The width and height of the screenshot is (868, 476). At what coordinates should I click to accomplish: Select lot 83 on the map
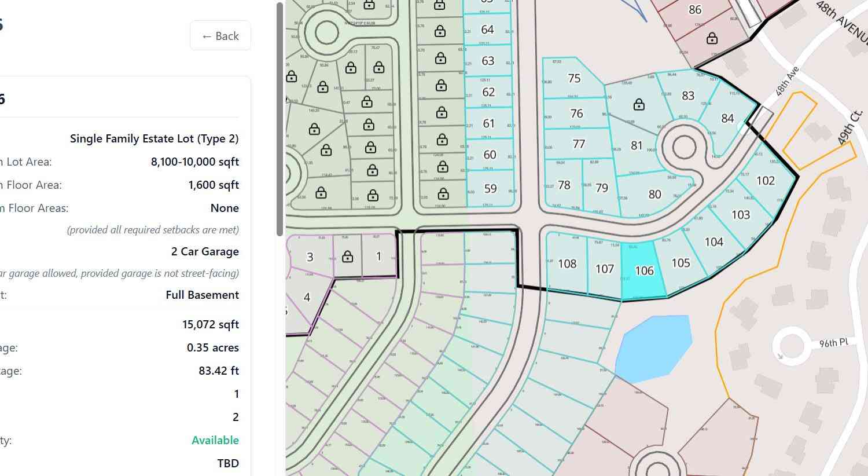pos(688,96)
